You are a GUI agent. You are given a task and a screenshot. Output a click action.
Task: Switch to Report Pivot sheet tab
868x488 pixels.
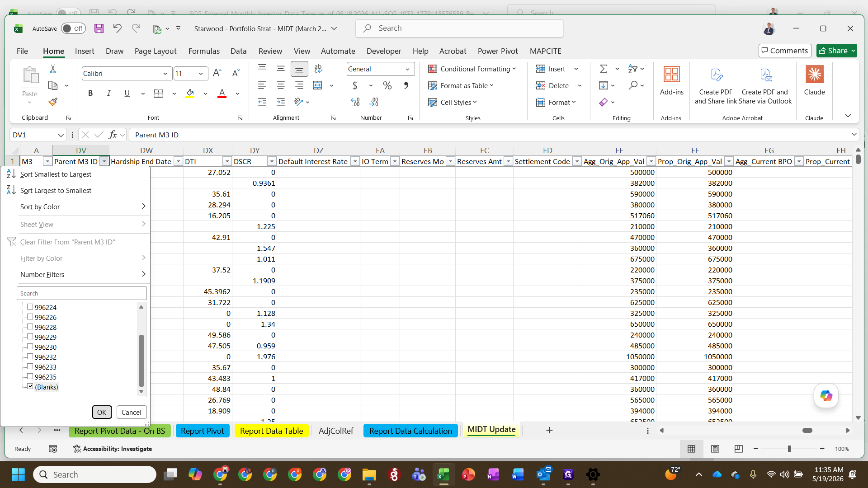click(x=202, y=431)
